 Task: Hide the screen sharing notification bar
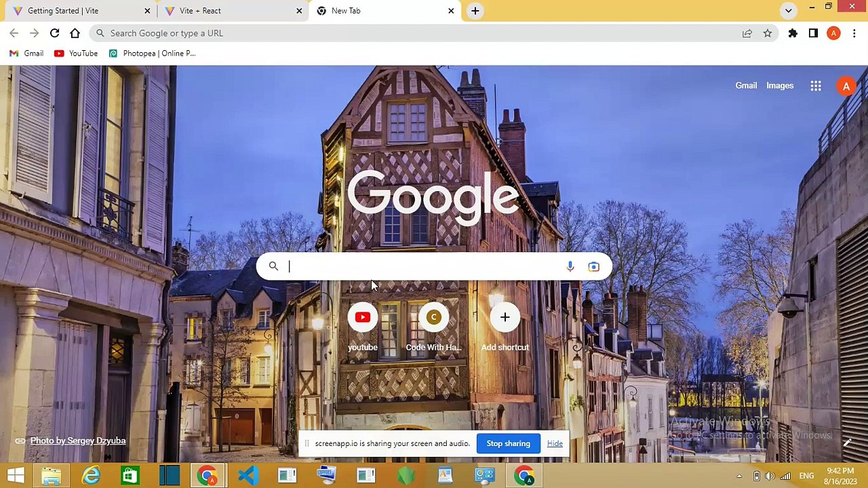tap(555, 443)
